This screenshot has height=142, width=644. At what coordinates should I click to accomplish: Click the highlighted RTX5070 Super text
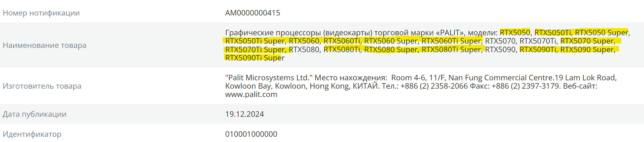587,41
